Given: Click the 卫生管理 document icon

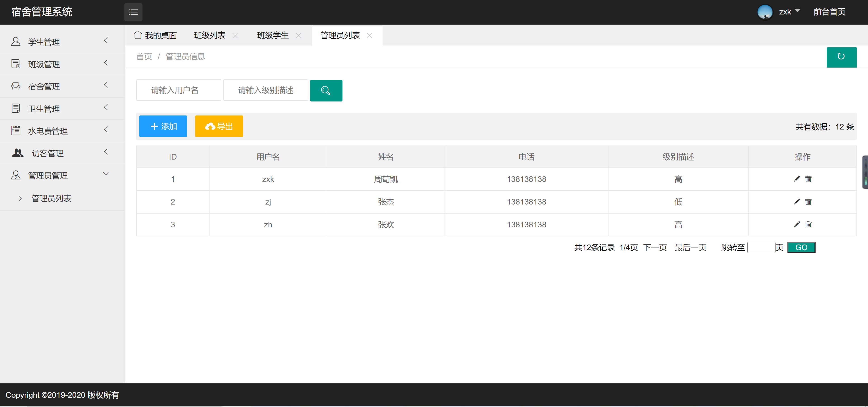Looking at the screenshot, I should [x=16, y=108].
